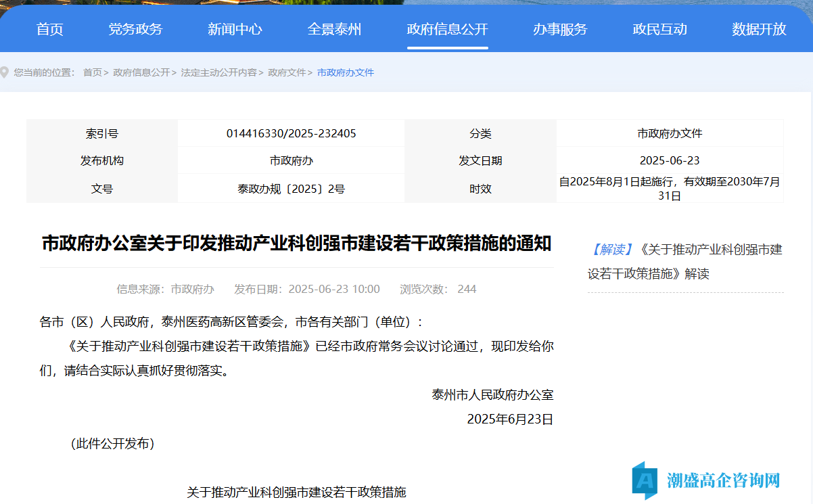
Task: Open the 新闻中心 navigation item
Action: tap(235, 29)
